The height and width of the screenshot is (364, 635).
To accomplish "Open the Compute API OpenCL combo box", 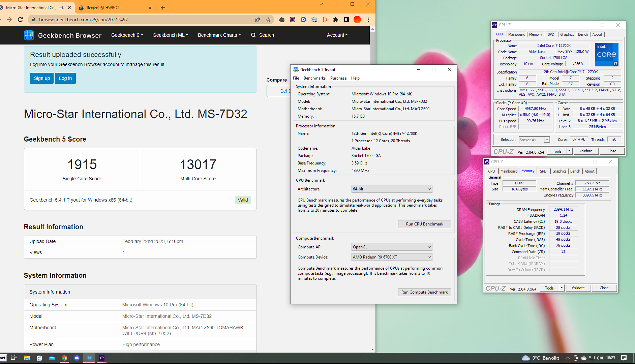I will (x=392, y=247).
